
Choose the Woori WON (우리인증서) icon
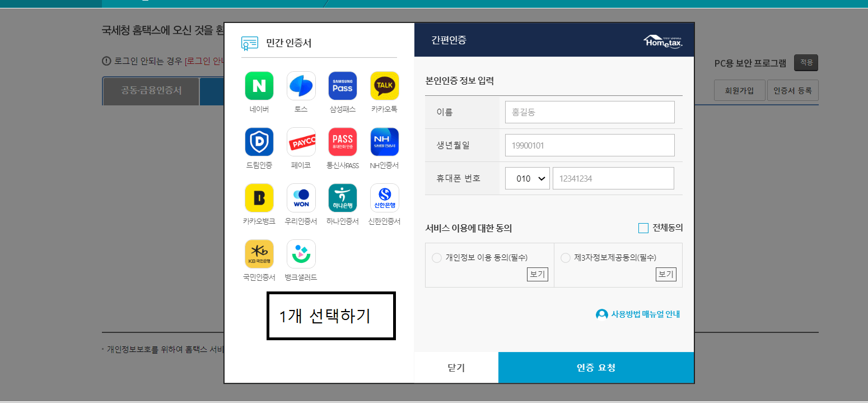(x=301, y=198)
